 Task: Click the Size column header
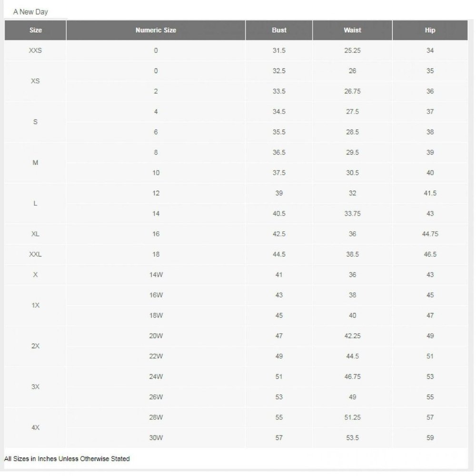35,30
